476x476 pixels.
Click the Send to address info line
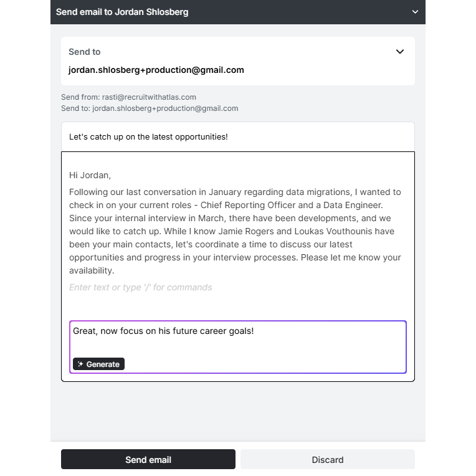pyautogui.click(x=150, y=108)
